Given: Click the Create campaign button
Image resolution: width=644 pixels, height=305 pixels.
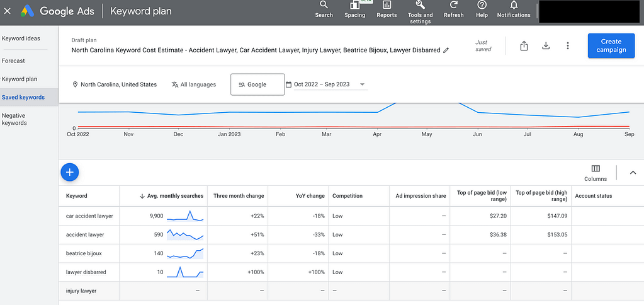Looking at the screenshot, I should [611, 45].
